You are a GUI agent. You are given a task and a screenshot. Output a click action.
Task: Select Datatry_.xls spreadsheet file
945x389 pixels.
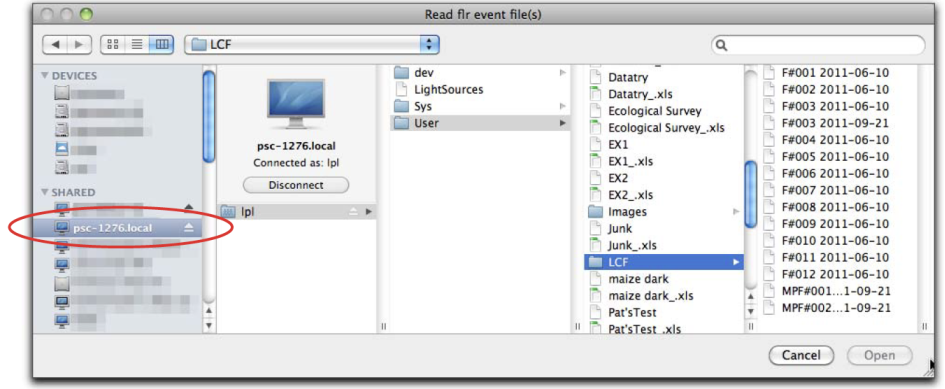click(664, 94)
